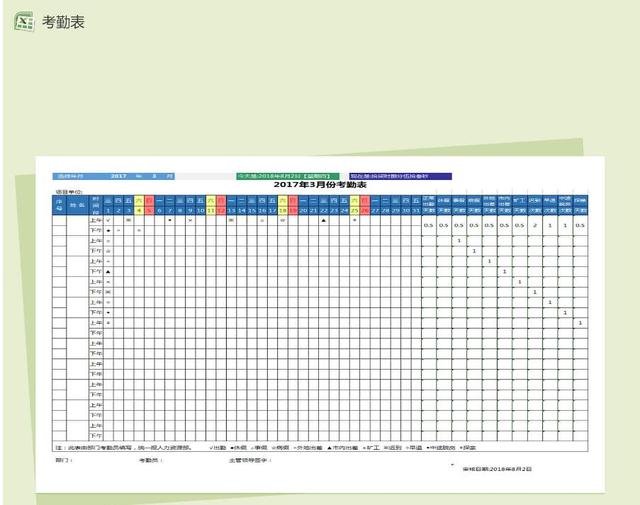Click the green today's date banner
640x505 pixels.
click(x=287, y=176)
